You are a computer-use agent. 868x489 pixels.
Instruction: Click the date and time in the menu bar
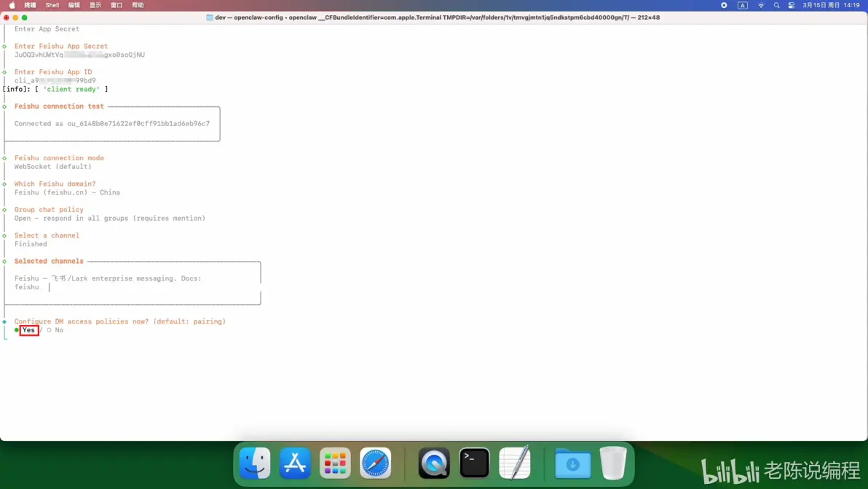coord(831,5)
